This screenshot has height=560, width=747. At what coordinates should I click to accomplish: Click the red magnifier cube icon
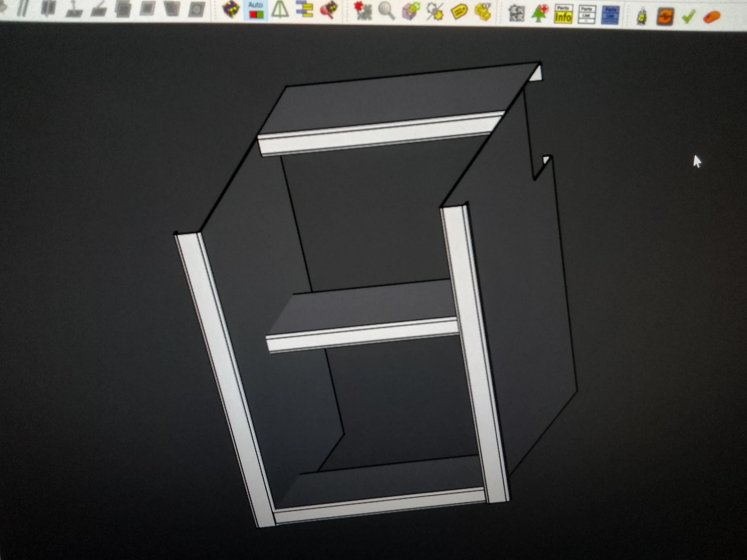[x=329, y=9]
